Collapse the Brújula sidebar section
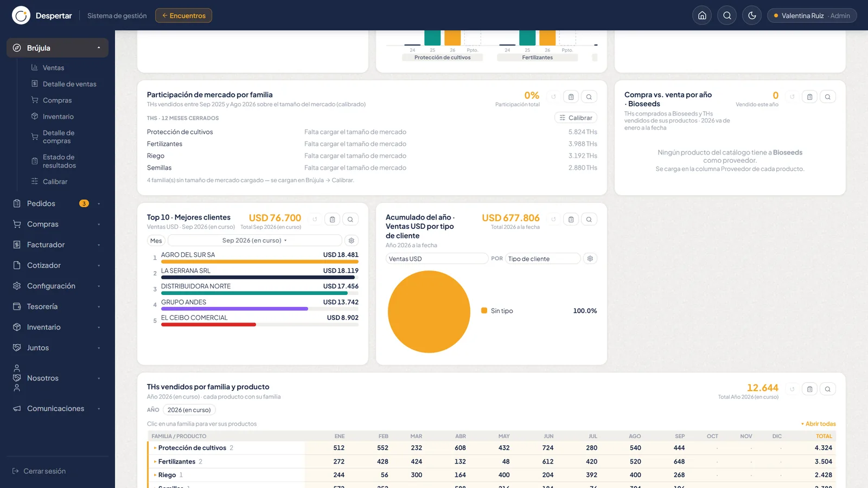This screenshot has height=488, width=868. click(58, 48)
